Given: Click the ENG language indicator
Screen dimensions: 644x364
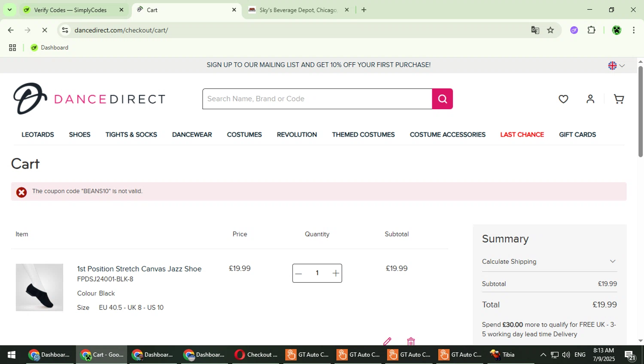Looking at the screenshot, I should point(580,355).
